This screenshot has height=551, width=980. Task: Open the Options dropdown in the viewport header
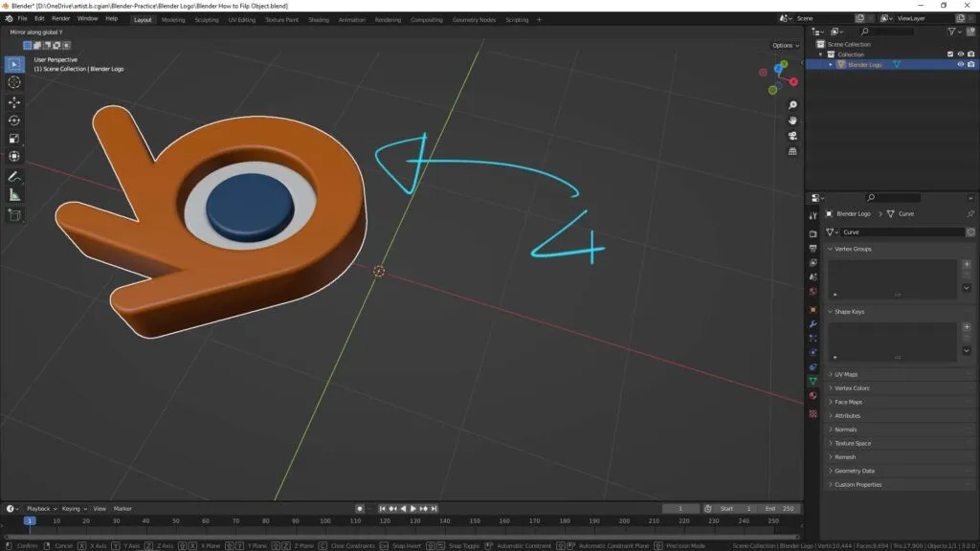784,44
